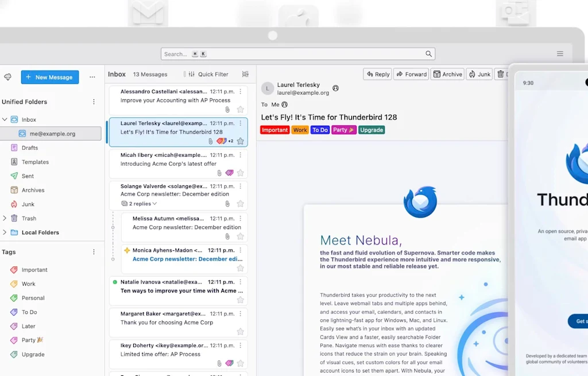Screen dimensions: 588x376
Task: Open the hamburger app menu
Action: (x=560, y=54)
